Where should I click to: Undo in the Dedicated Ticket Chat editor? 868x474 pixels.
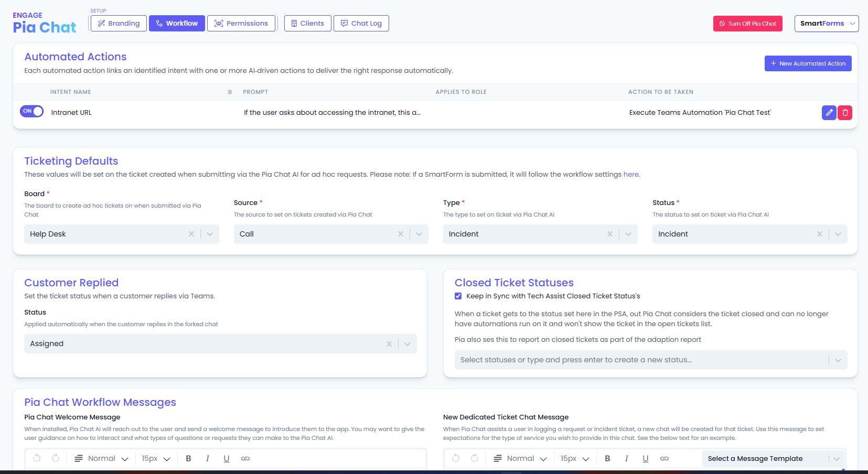point(456,458)
